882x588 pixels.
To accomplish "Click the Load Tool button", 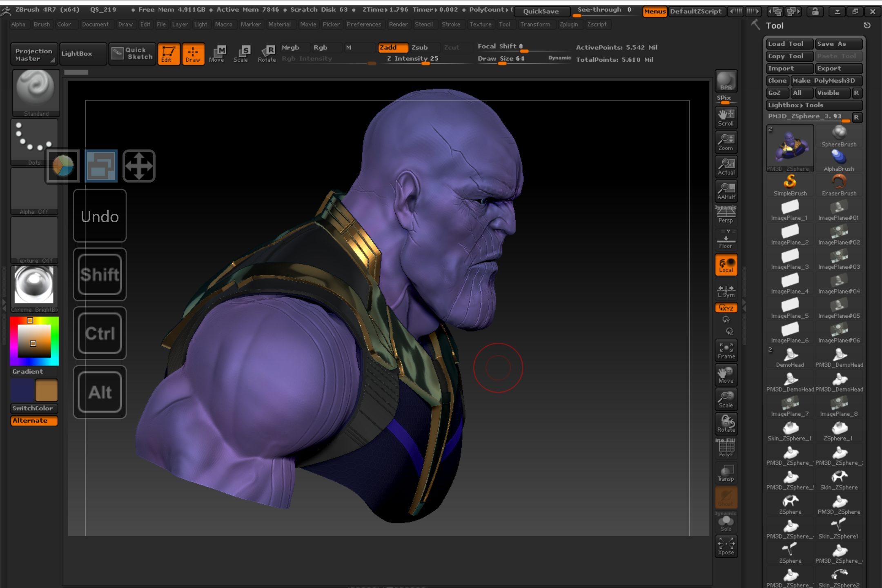I will click(790, 44).
